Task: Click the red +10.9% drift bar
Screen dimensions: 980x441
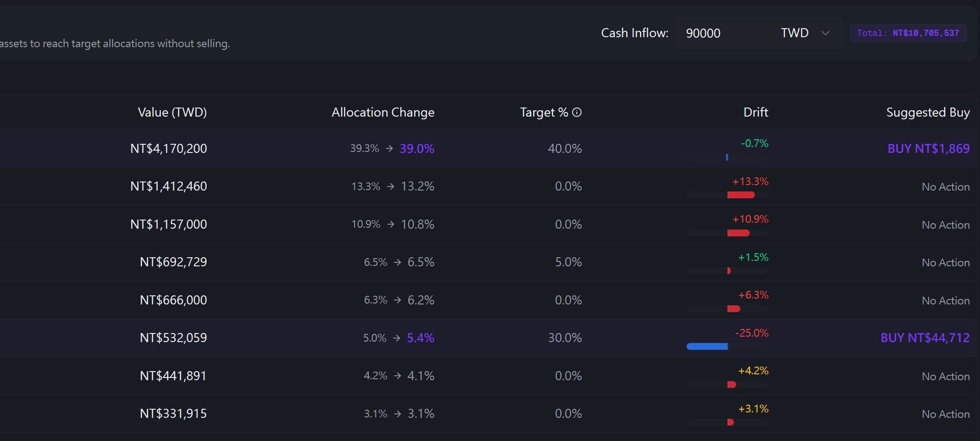Action: tap(738, 233)
